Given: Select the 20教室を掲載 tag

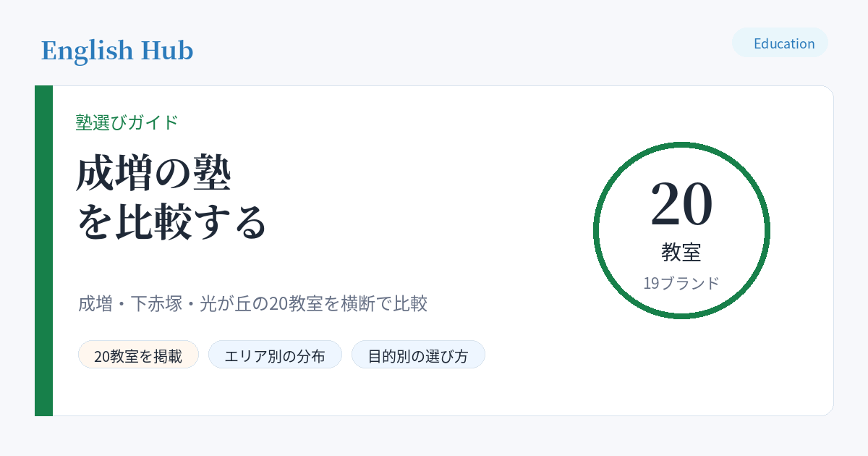Looking at the screenshot, I should pos(138,355).
